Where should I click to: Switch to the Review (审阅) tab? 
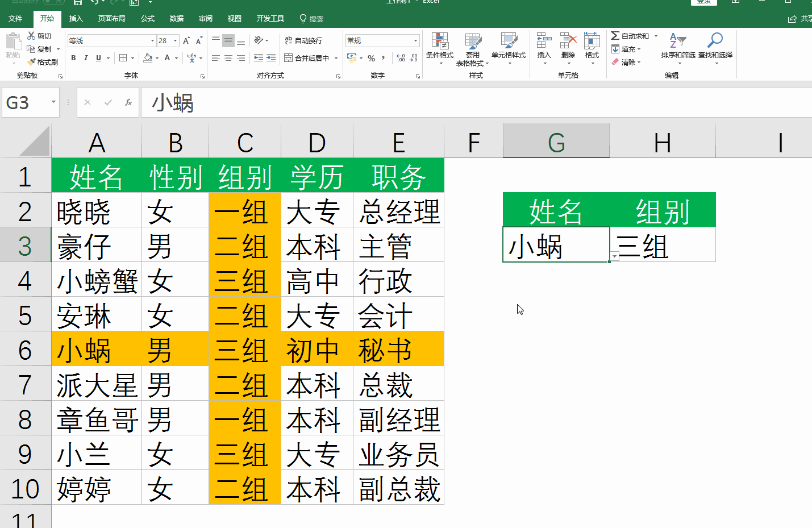206,19
